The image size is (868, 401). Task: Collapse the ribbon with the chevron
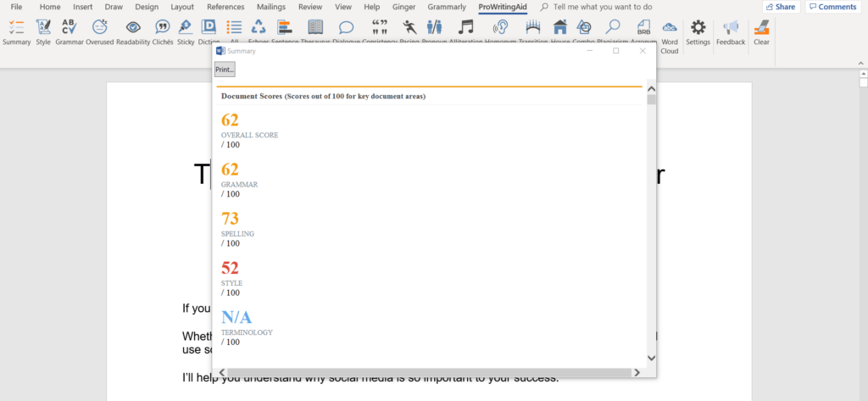pos(861,63)
